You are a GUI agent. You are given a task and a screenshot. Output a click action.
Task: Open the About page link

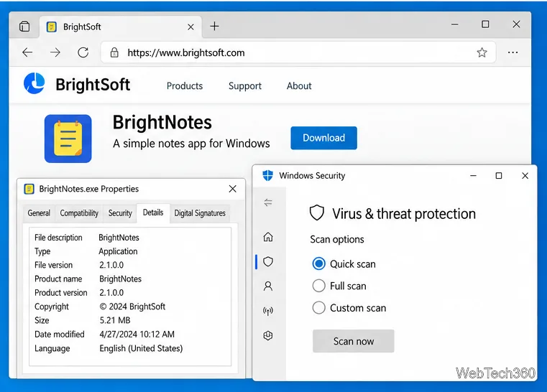click(299, 85)
